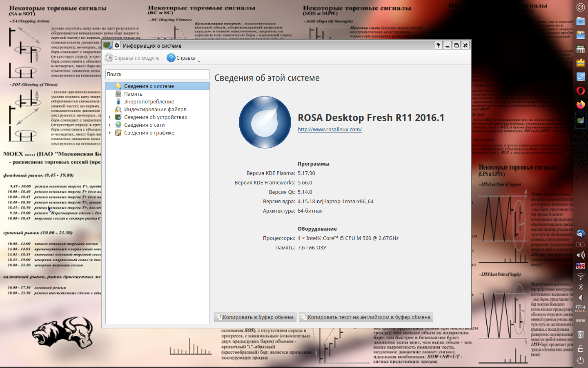Image resolution: width=588 pixels, height=368 pixels.
Task: Click the ROSA logo image
Action: coord(265,122)
